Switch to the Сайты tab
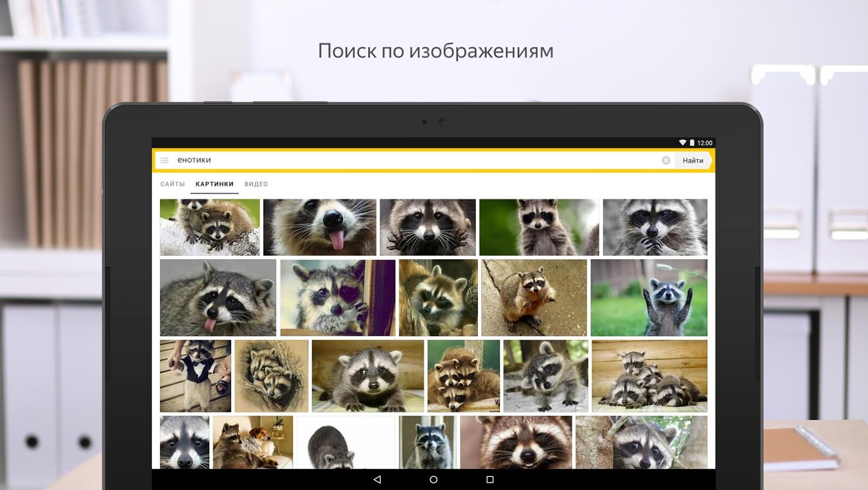 (172, 184)
